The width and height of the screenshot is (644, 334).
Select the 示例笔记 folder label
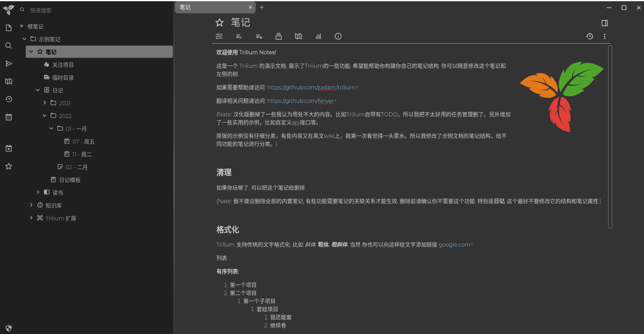pos(49,39)
